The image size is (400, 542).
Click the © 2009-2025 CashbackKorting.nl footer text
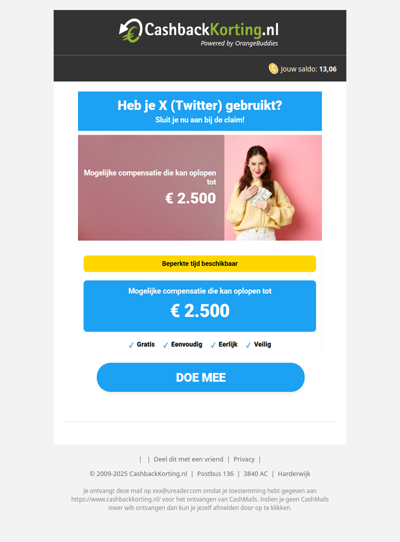point(138,474)
